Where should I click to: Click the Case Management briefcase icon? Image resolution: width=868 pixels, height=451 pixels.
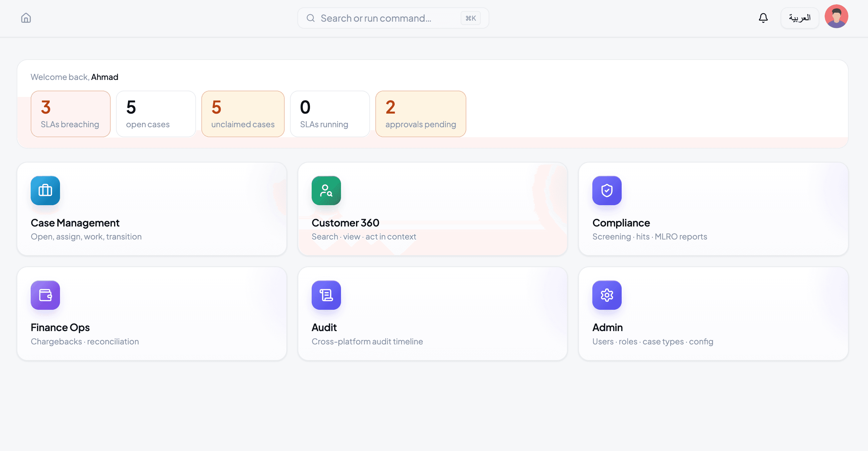(45, 190)
